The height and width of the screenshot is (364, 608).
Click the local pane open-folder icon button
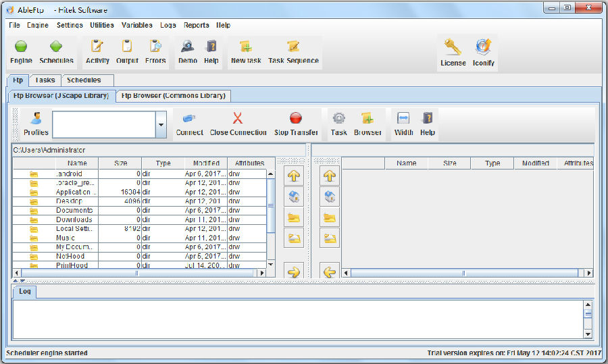pyautogui.click(x=294, y=238)
